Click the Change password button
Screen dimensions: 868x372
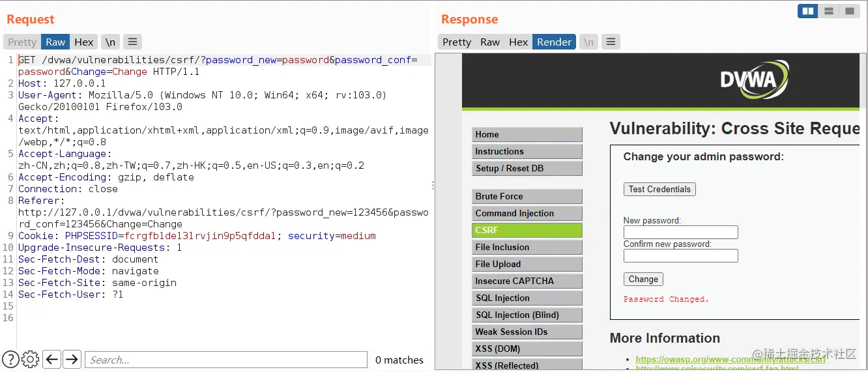(x=643, y=279)
